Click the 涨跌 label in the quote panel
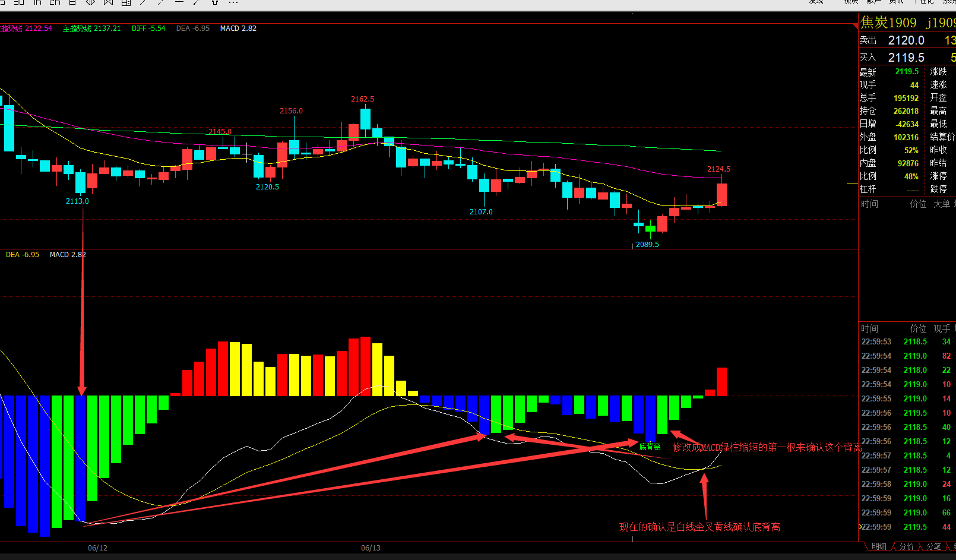This screenshot has width=956, height=560. pyautogui.click(x=938, y=72)
